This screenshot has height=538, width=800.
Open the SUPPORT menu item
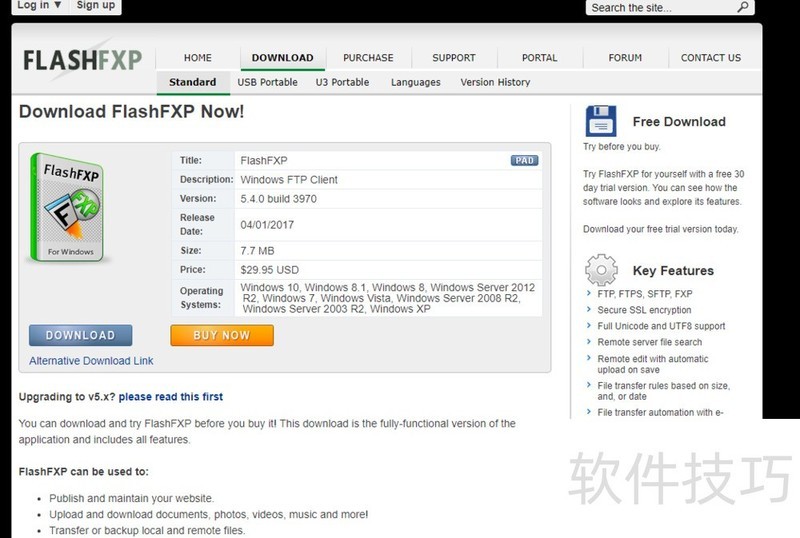[454, 58]
